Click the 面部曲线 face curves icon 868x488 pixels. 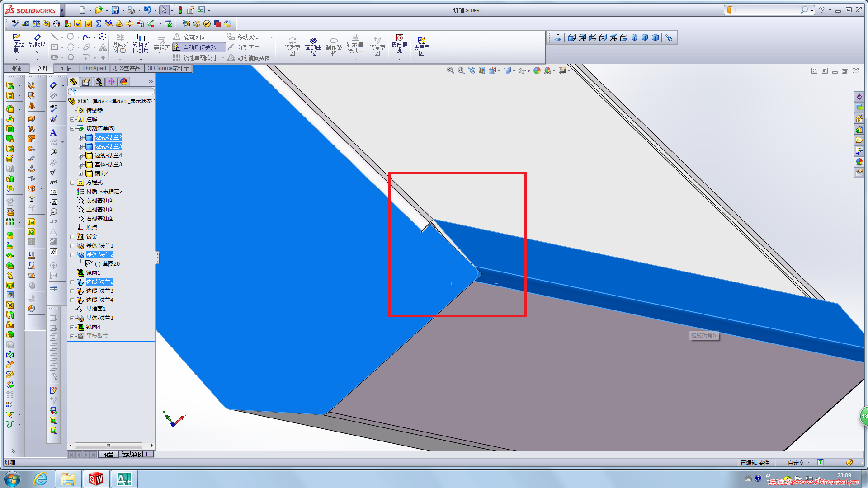tap(313, 41)
